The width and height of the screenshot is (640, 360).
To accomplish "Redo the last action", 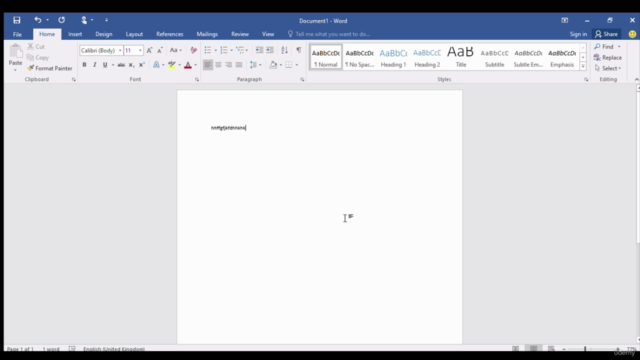I will (62, 20).
